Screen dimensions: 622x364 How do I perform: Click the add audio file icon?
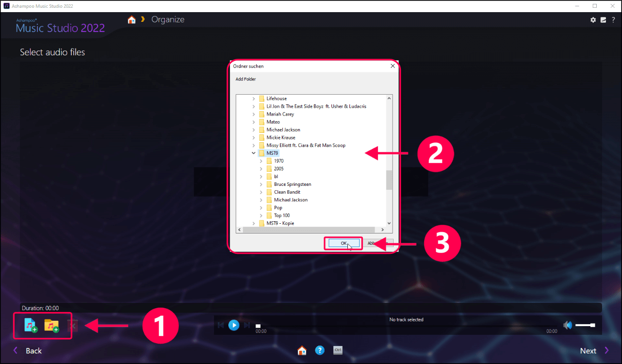pyautogui.click(x=31, y=325)
